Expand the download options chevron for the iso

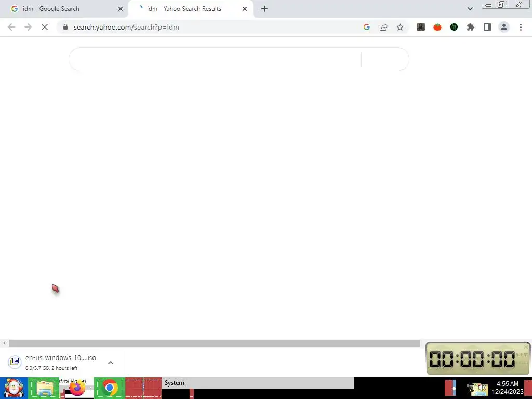[x=111, y=363]
